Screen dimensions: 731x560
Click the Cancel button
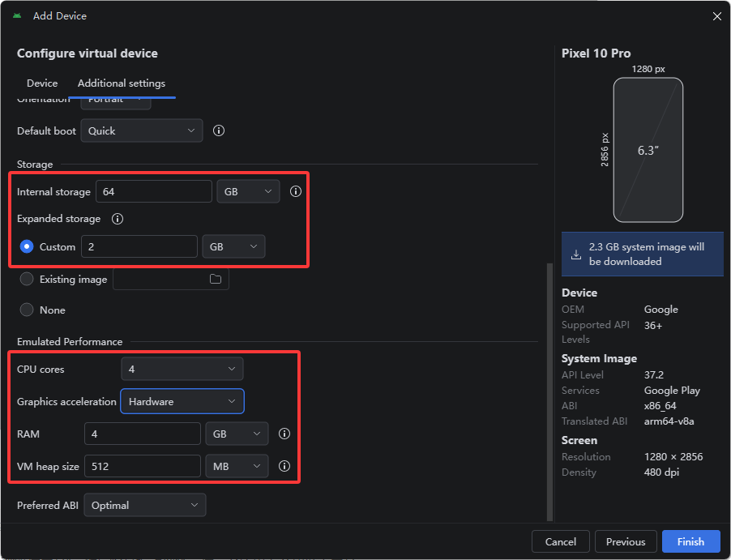click(x=560, y=541)
